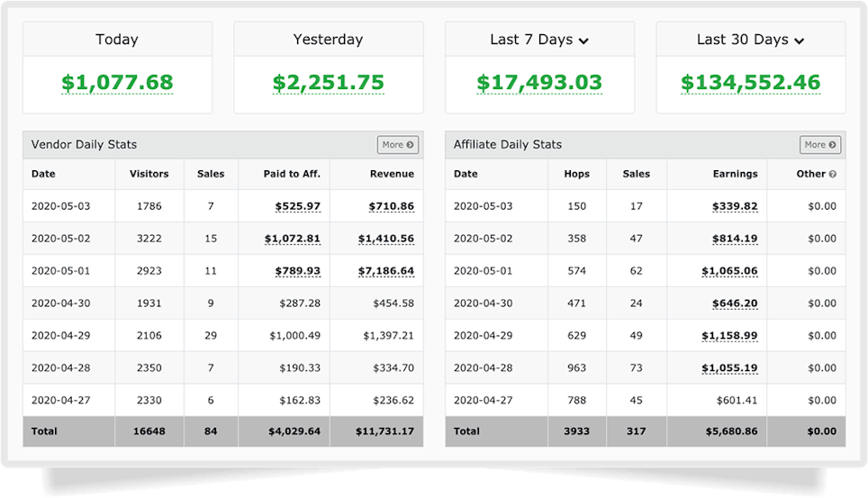Open the $7,186.64 revenue entry

click(x=386, y=271)
